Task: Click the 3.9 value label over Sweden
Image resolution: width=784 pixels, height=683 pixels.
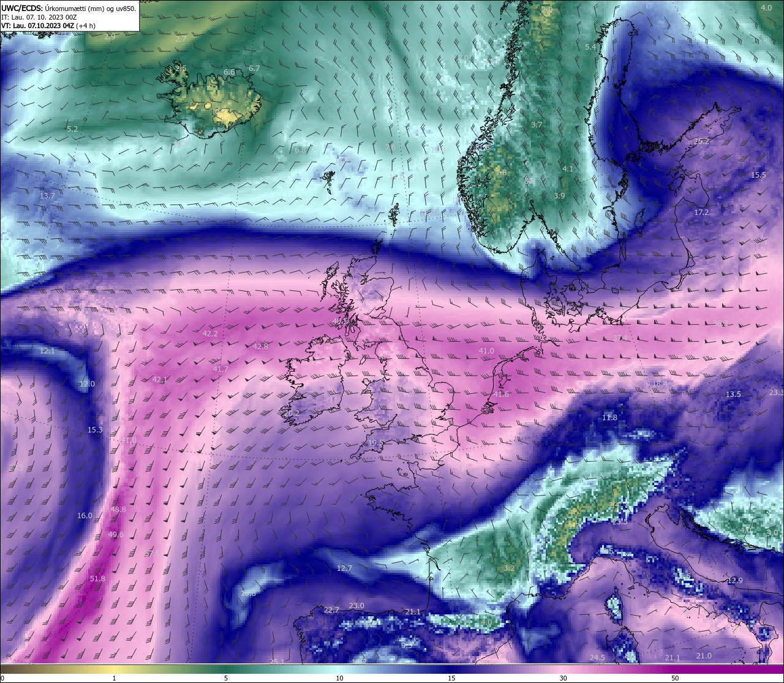Action: coord(559,195)
